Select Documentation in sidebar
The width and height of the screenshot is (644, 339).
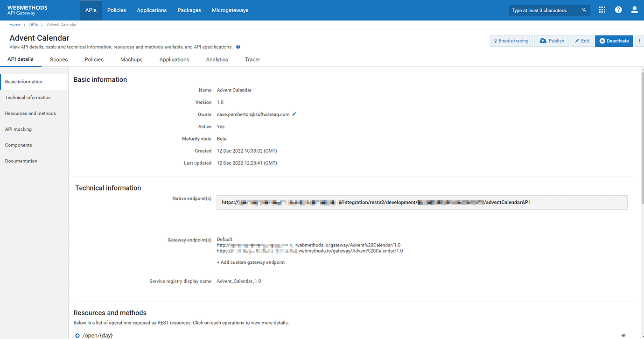[x=34, y=161]
